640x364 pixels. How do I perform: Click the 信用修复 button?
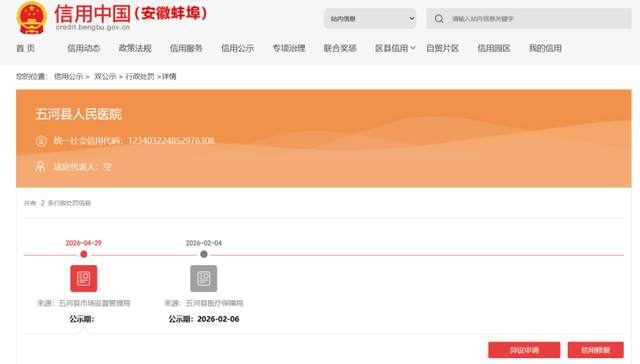(596, 350)
